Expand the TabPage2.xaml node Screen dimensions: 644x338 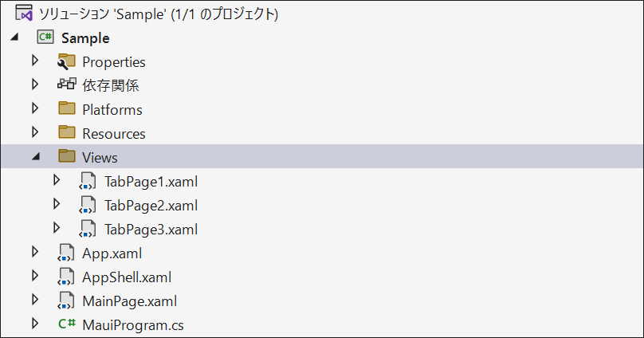pyautogui.click(x=57, y=204)
